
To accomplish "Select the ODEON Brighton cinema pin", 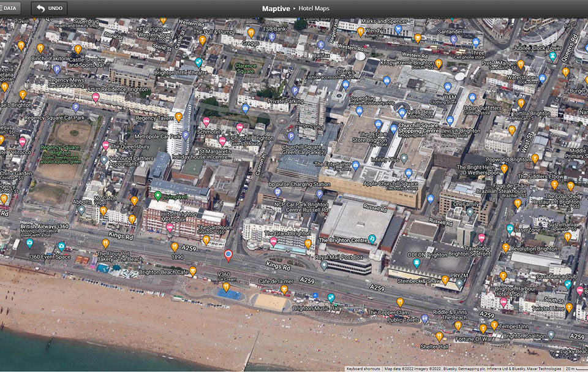I will (417, 263).
